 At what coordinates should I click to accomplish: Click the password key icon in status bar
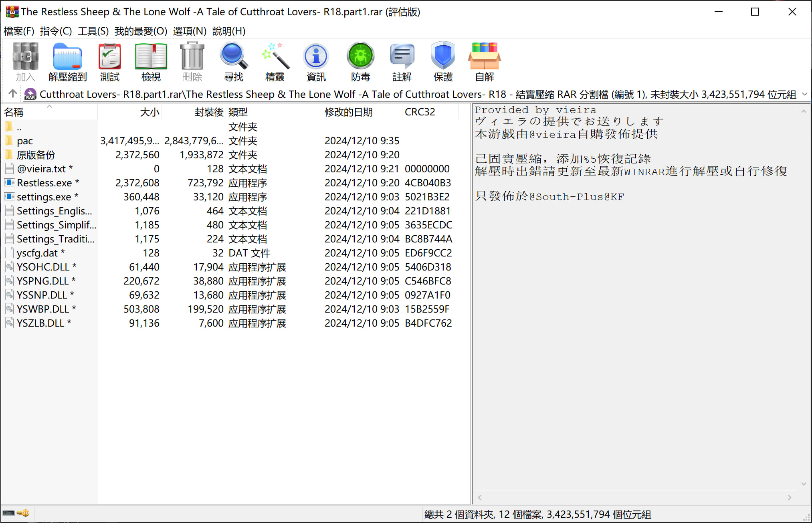coord(23,513)
